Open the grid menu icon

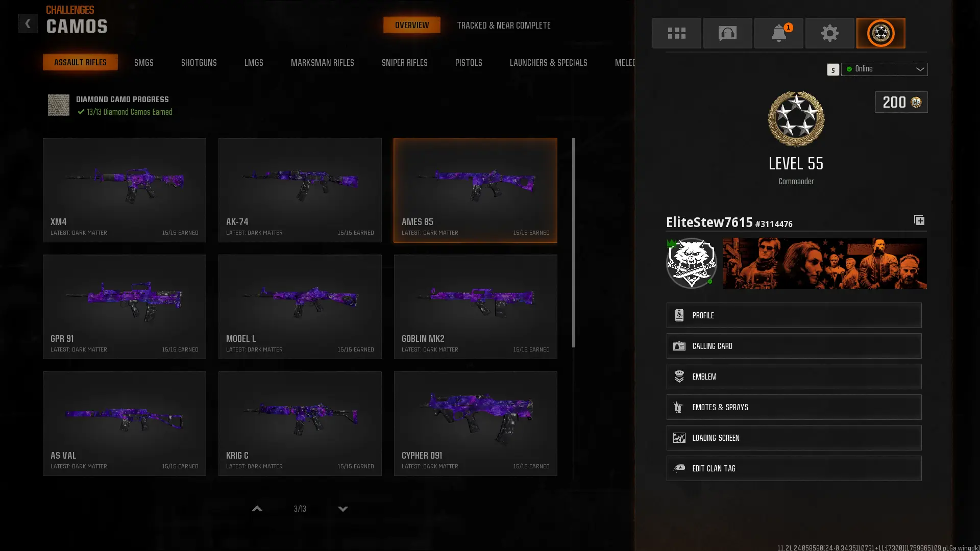click(676, 33)
